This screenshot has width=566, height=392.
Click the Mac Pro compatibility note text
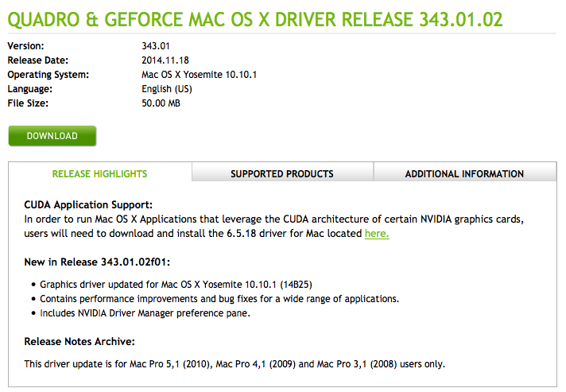235,363
